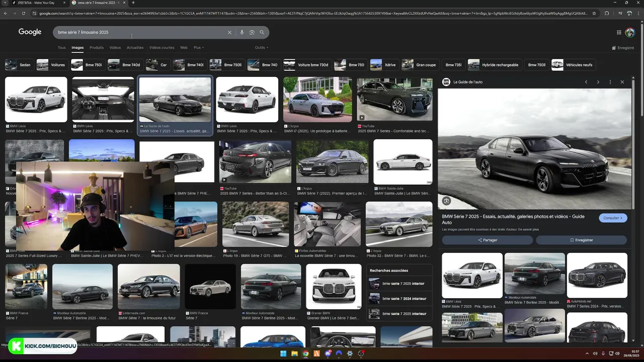The height and width of the screenshot is (362, 644).
Task: Open Linternaute.com limousine du futur thumbnail
Action: (148, 287)
